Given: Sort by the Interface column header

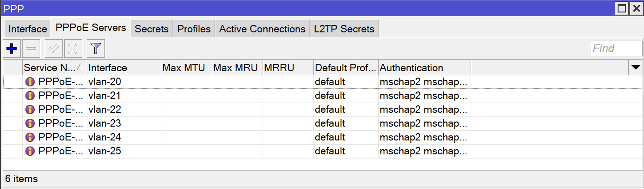Looking at the screenshot, I should 123,68.
